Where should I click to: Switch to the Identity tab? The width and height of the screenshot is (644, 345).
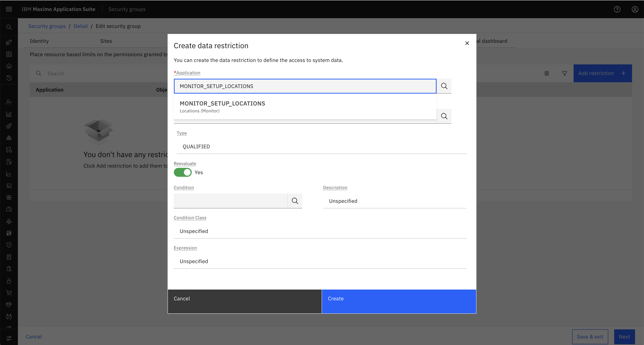click(x=39, y=41)
